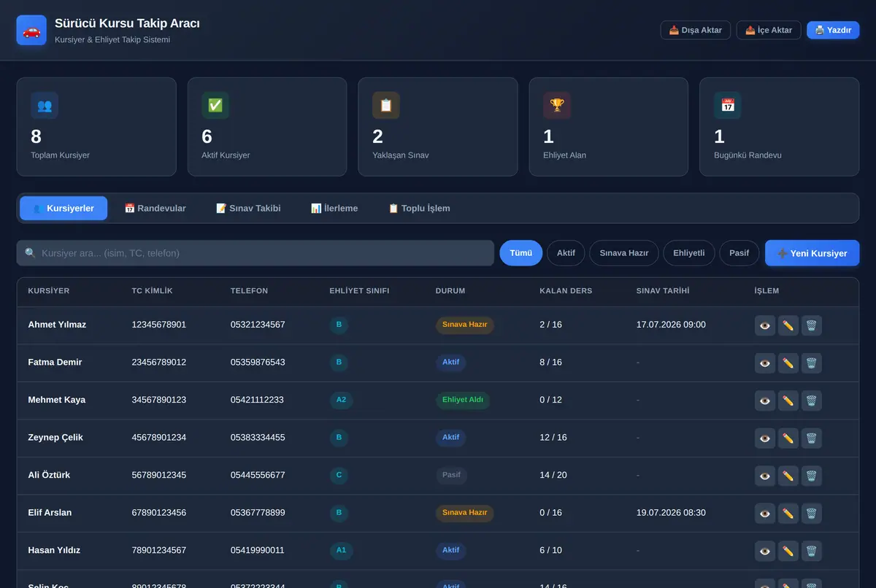Add a student with Yeni Kursiyer button
Screen dimensions: 876x588
tap(812, 253)
